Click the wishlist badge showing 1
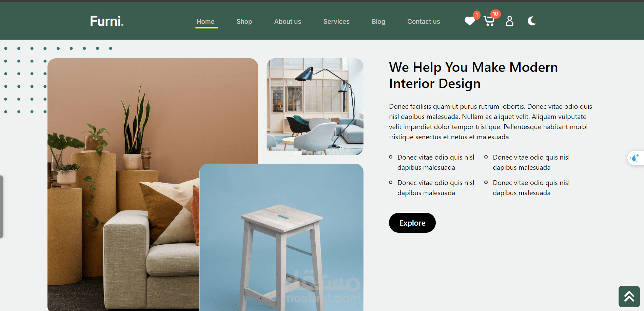This screenshot has width=644, height=311. pyautogui.click(x=476, y=15)
